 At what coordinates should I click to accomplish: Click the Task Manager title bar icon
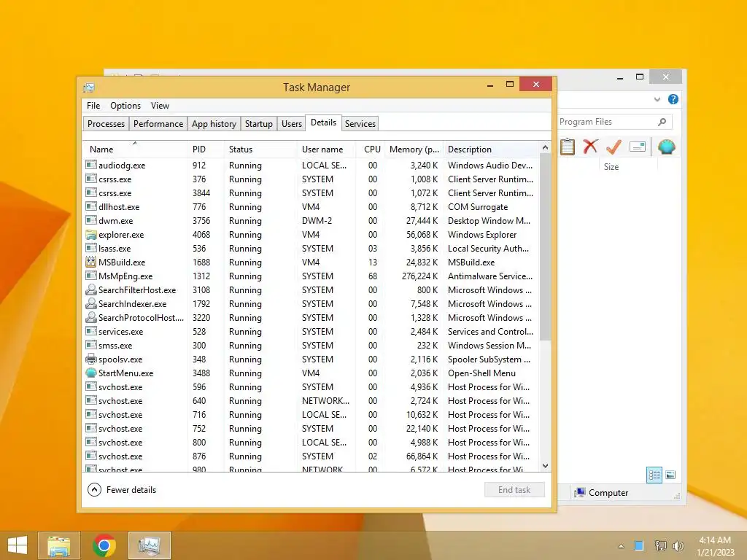[x=88, y=87]
